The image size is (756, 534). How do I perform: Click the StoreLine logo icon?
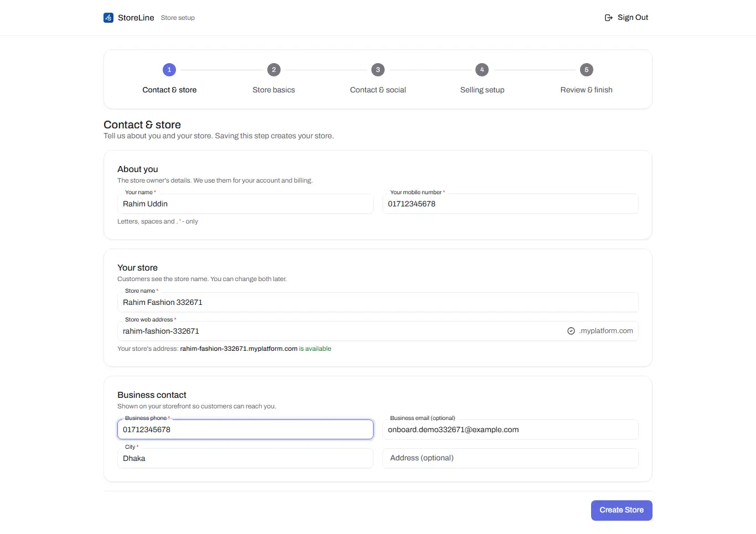point(108,18)
